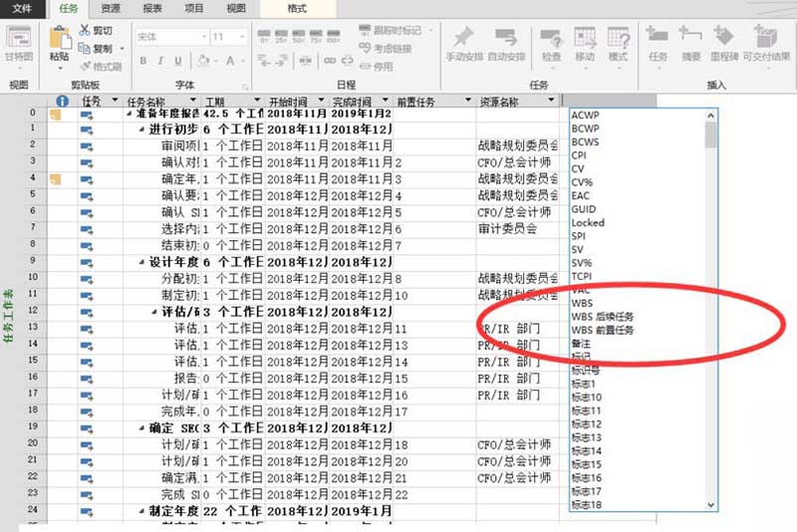Viewport: 797px width, 532px height.
Task: Click the Copy (复制) button
Action: pos(97,48)
